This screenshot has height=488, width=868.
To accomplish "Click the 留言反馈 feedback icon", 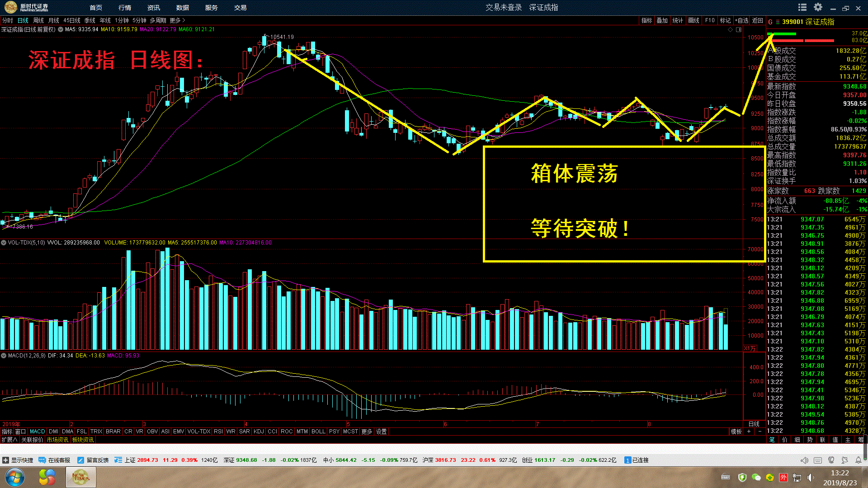I will (x=81, y=460).
